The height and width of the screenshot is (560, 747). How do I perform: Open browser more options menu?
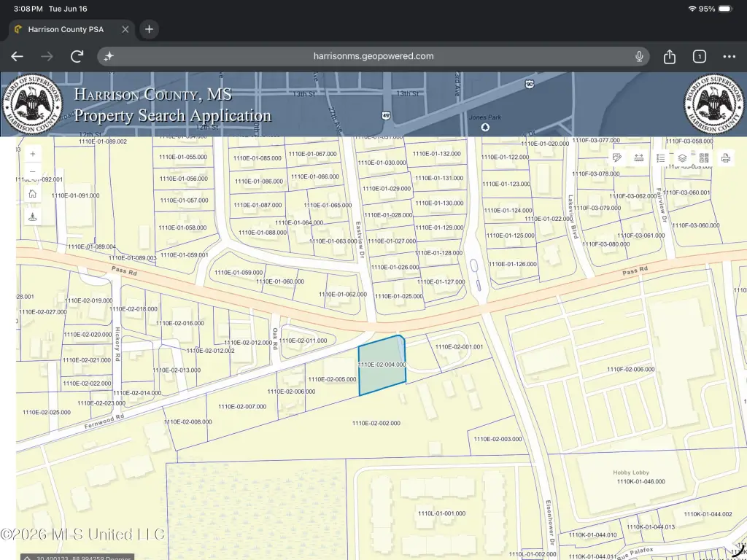tap(729, 56)
